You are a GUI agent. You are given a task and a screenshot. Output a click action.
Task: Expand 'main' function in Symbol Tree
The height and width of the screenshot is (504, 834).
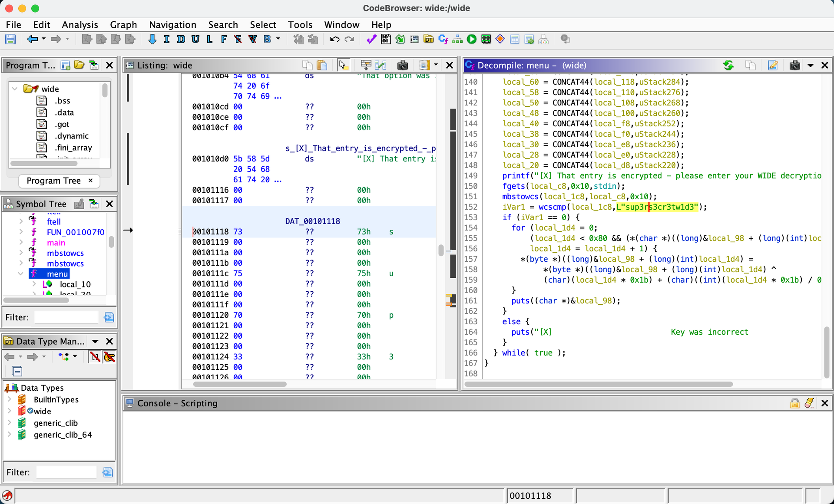[x=21, y=243]
